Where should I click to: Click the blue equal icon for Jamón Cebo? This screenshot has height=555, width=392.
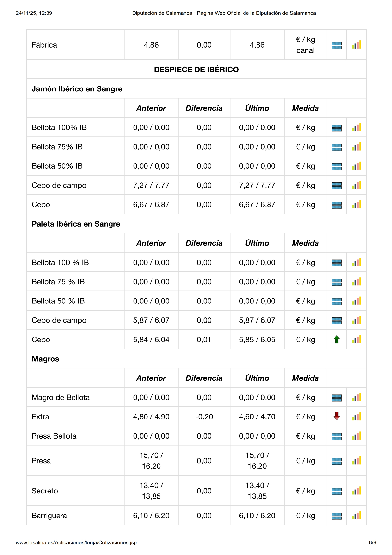(x=337, y=205)
